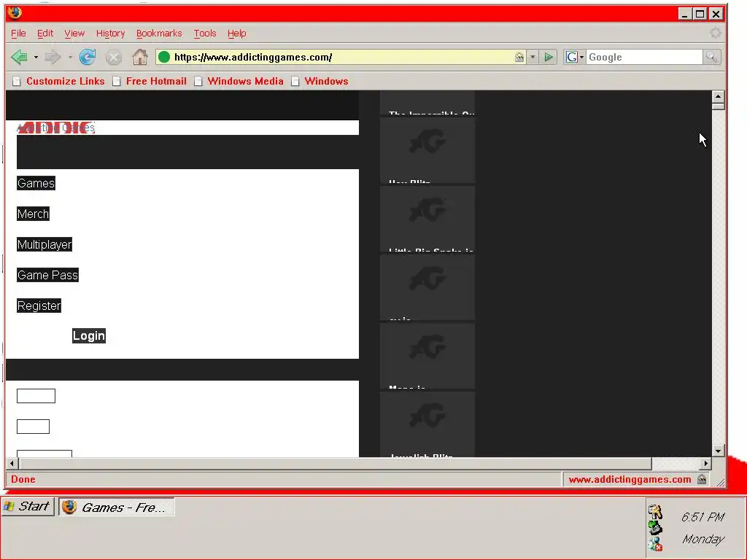Open the Help menu
Image resolution: width=747 pixels, height=560 pixels.
[237, 34]
